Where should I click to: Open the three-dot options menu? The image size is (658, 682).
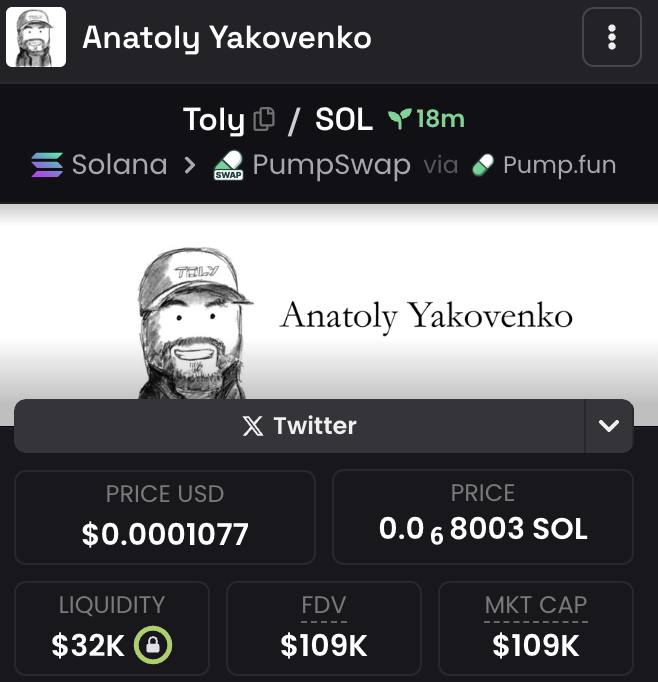point(611,38)
